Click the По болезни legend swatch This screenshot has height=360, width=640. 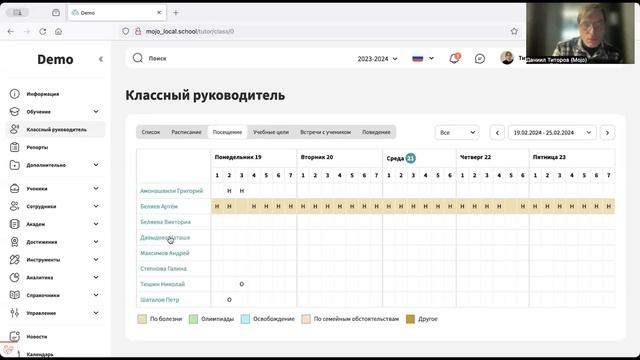tap(142, 319)
